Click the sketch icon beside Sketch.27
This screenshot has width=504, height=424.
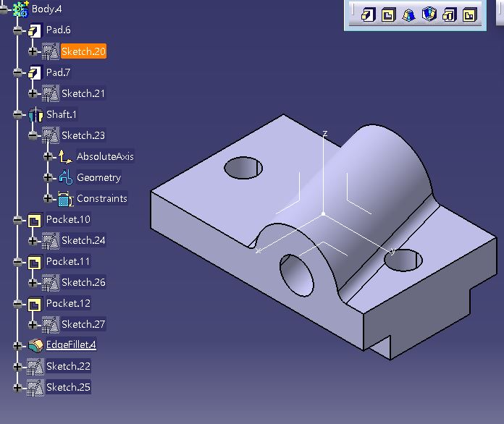(x=51, y=324)
